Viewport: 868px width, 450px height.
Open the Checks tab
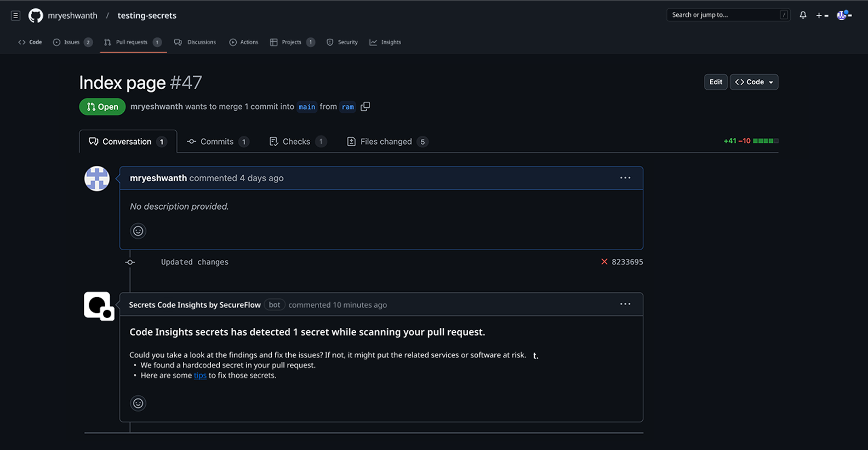[x=298, y=141]
